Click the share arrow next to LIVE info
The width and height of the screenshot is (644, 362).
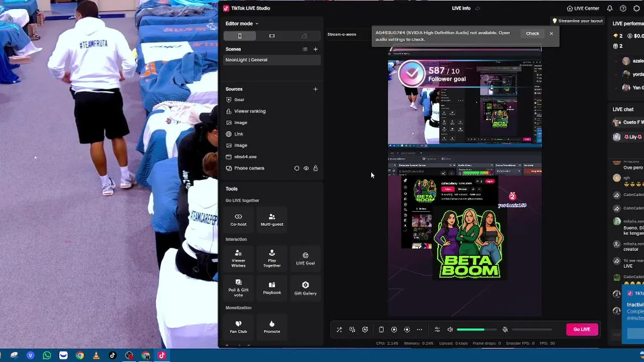click(477, 8)
